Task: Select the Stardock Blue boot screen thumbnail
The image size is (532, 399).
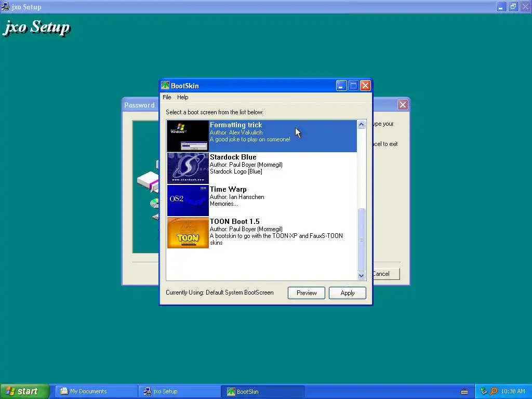Action: [x=188, y=168]
